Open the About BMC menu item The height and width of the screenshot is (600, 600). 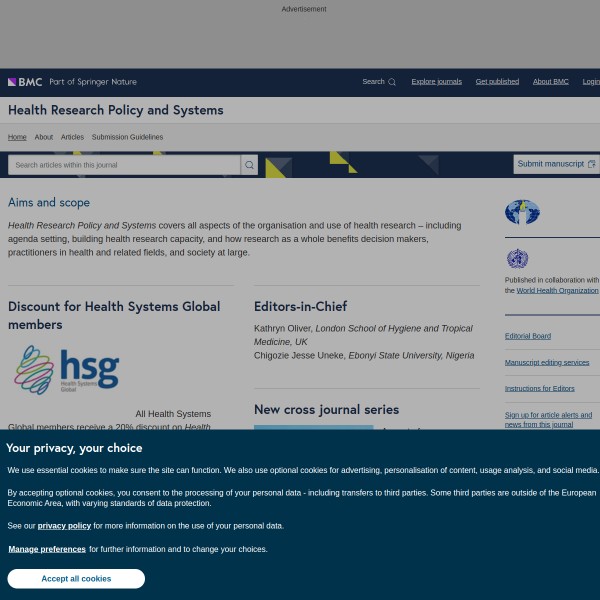click(550, 82)
